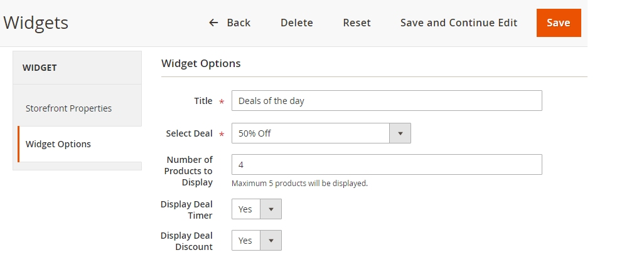Focus the Title text field
The height and width of the screenshot is (255, 644).
pyautogui.click(x=386, y=101)
